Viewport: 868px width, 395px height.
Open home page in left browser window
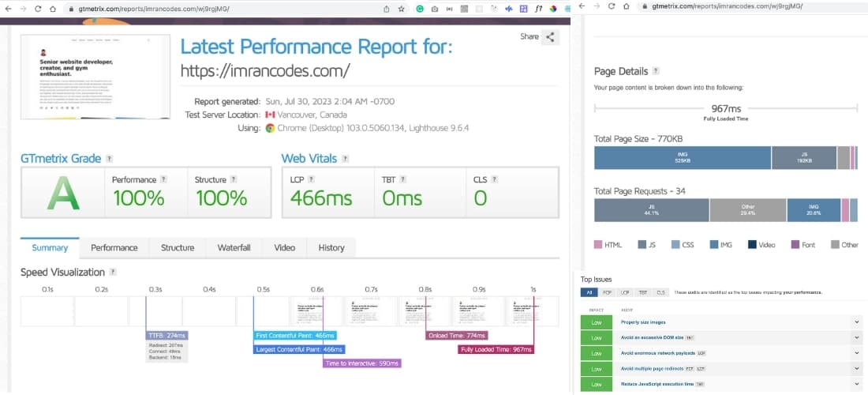click(52, 9)
